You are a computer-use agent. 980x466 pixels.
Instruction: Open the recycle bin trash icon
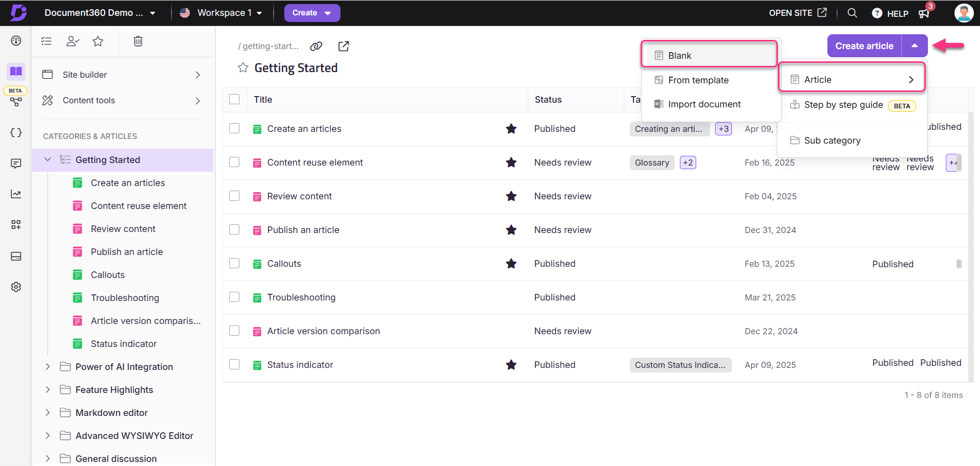(x=138, y=41)
